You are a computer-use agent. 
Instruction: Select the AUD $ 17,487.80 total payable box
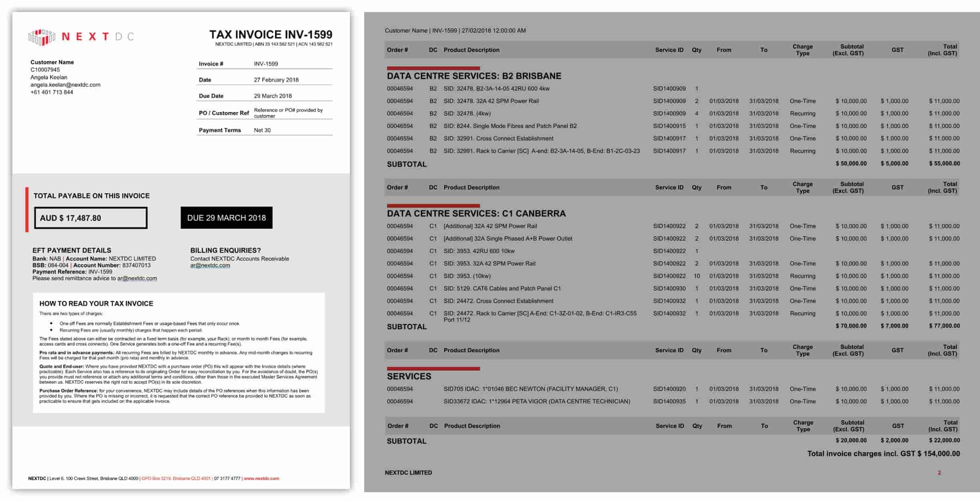91,218
